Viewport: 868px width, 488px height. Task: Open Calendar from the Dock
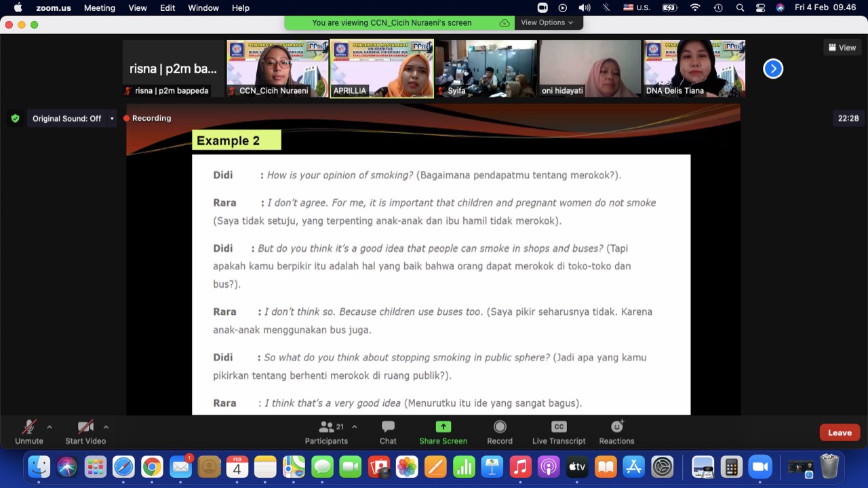237,466
